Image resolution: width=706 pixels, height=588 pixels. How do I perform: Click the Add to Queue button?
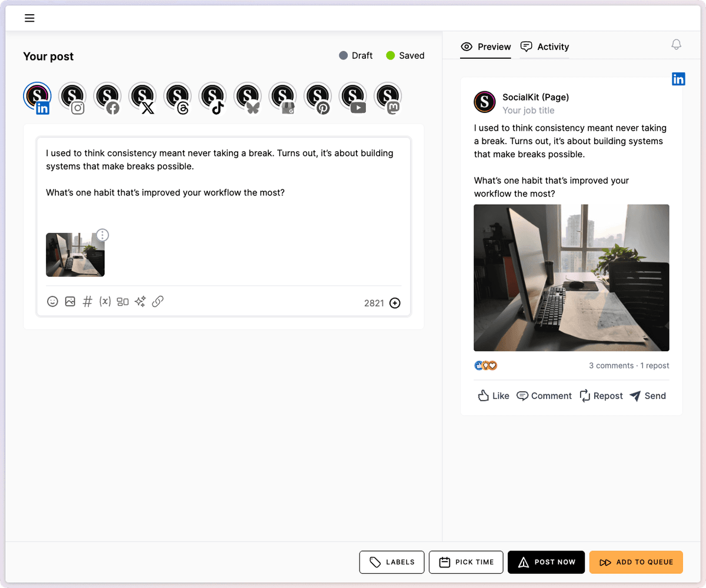636,562
